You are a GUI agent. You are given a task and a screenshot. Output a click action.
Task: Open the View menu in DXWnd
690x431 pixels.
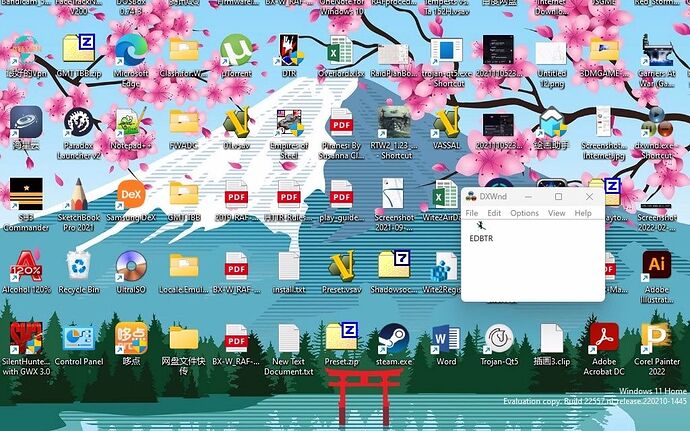pyautogui.click(x=556, y=213)
